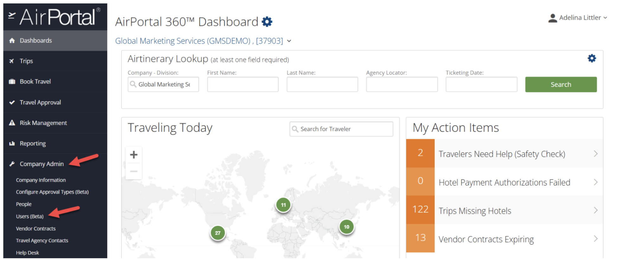The height and width of the screenshot is (260, 644).
Task: Click the orange 13 count tile
Action: [420, 238]
